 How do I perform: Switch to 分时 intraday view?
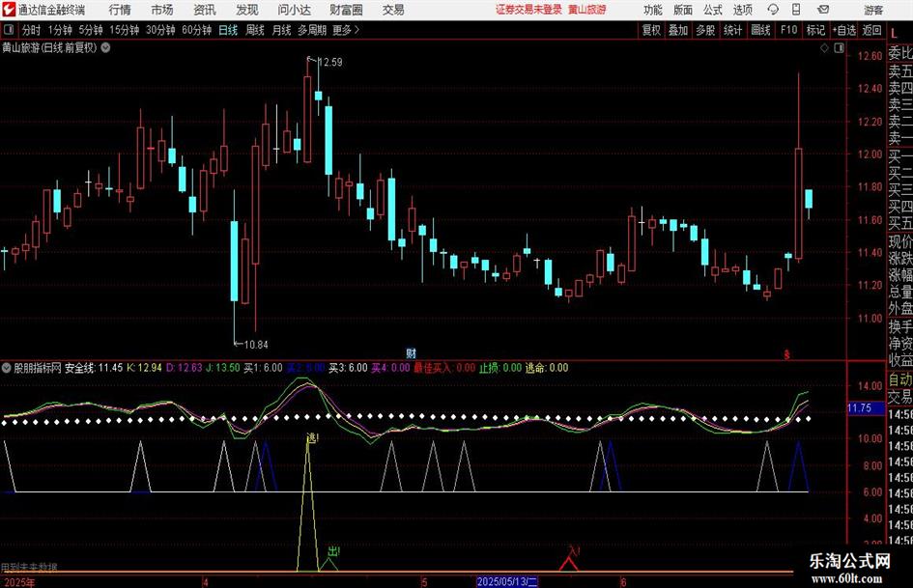tap(31, 30)
